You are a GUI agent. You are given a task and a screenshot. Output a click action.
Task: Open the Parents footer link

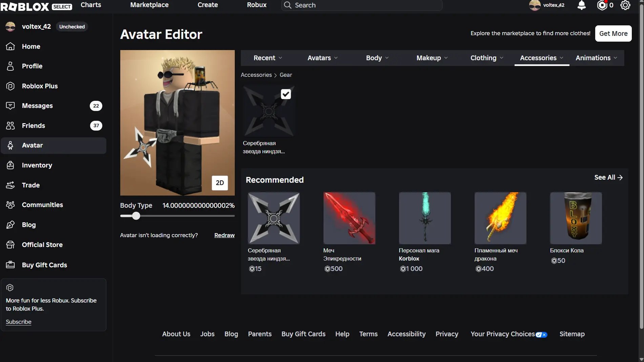point(260,334)
